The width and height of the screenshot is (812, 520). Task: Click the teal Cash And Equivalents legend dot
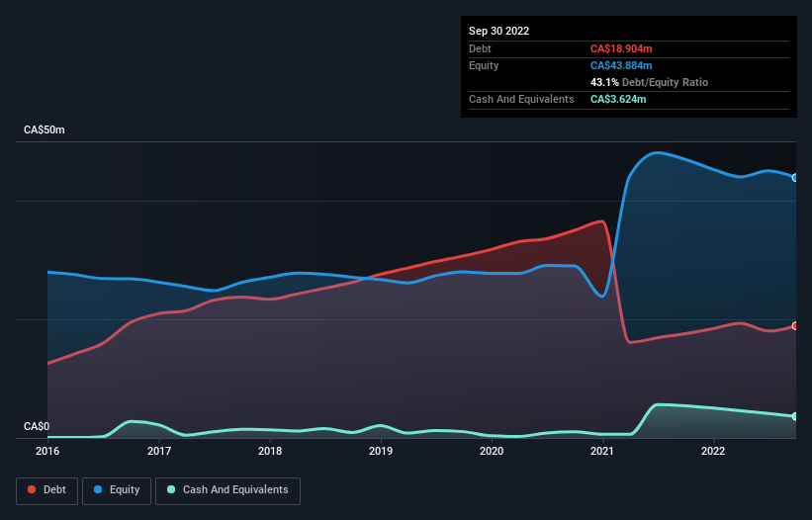(x=171, y=489)
